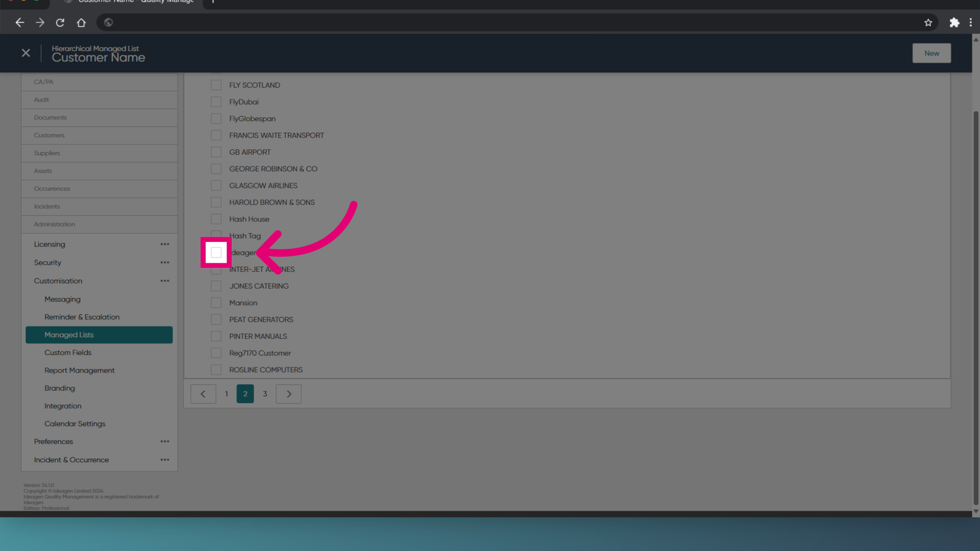
Task: Collapse the Customisation group
Action: [x=58, y=281]
